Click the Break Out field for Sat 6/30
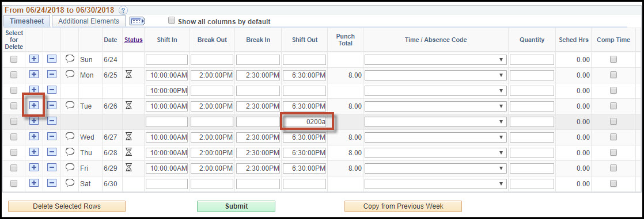 pyautogui.click(x=212, y=184)
